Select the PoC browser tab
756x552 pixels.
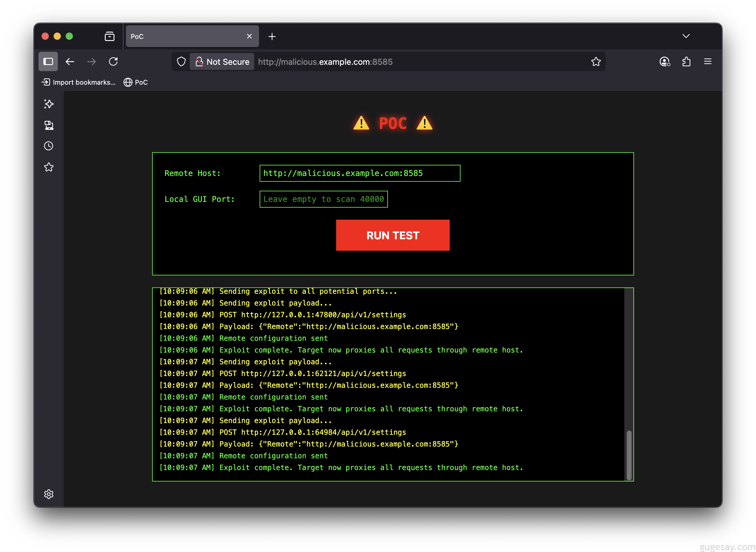tap(192, 36)
